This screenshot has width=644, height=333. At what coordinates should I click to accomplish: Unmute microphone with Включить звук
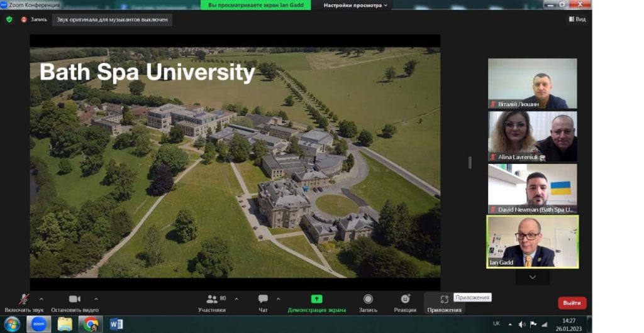24,299
